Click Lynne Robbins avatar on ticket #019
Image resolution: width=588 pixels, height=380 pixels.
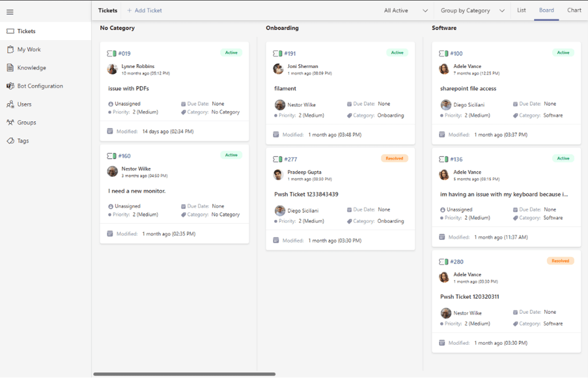pos(112,69)
